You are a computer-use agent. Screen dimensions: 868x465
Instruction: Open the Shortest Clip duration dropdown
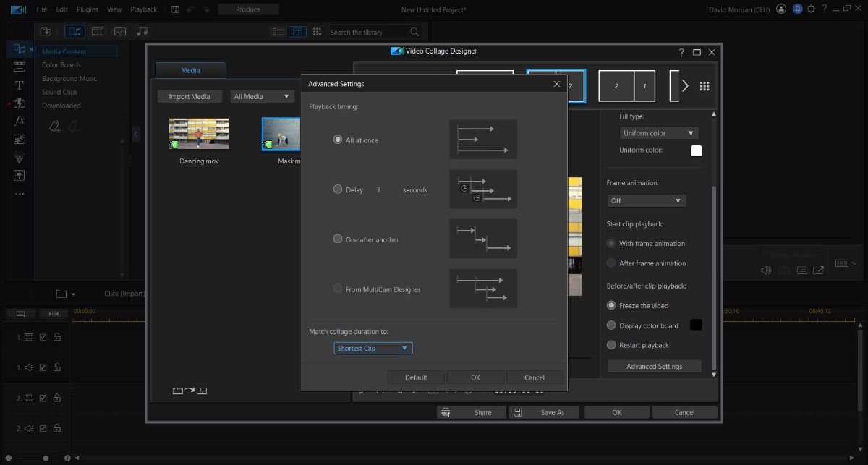pyautogui.click(x=372, y=348)
